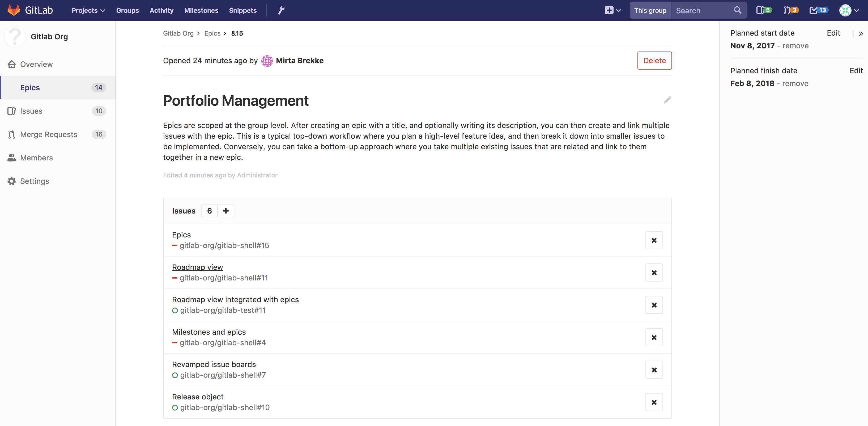
Task: Remove Roadmap view issue from epic
Action: [654, 273]
